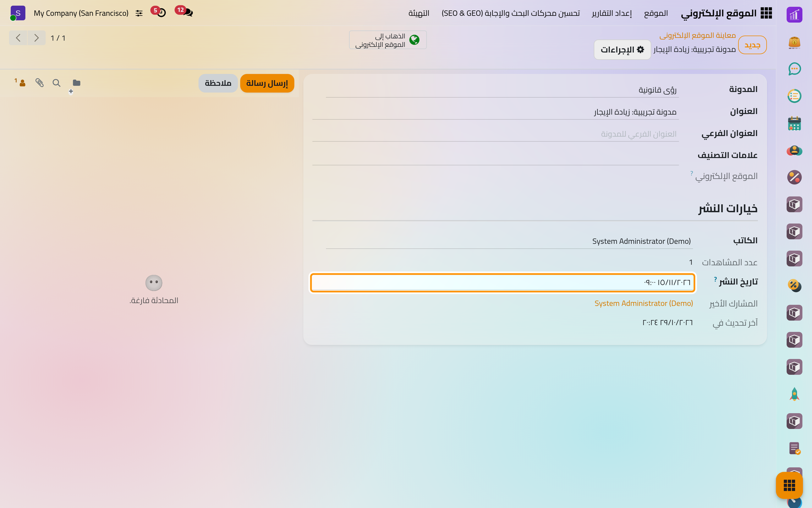Viewport: 812px width, 508px height.
Task: Open the الموقع menu in top bar
Action: (x=656, y=13)
